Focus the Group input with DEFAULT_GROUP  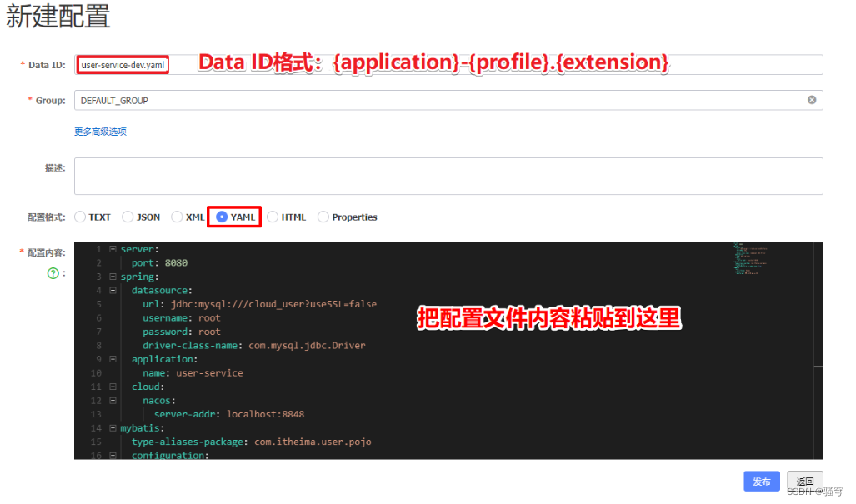(448, 100)
